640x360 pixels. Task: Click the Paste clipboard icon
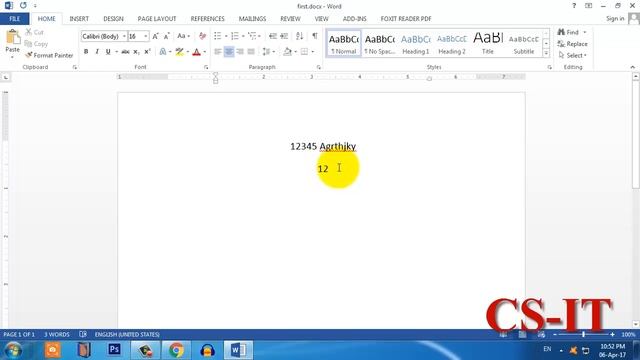(13, 37)
